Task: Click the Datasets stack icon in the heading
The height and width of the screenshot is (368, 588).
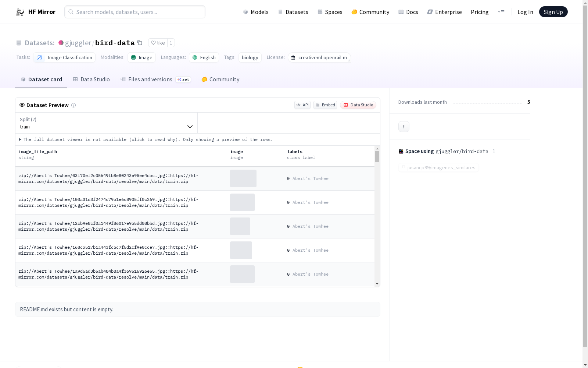Action: coord(19,43)
